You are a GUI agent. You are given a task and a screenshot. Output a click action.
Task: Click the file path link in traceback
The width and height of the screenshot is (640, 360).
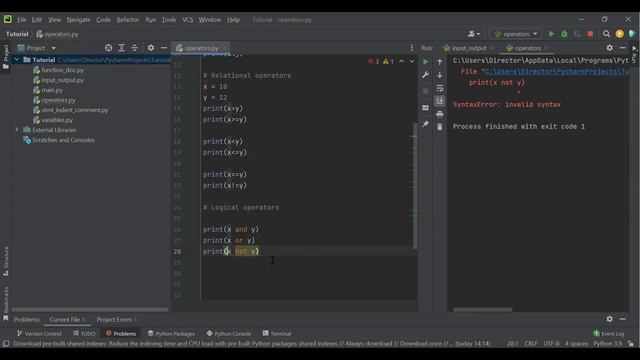(557, 71)
